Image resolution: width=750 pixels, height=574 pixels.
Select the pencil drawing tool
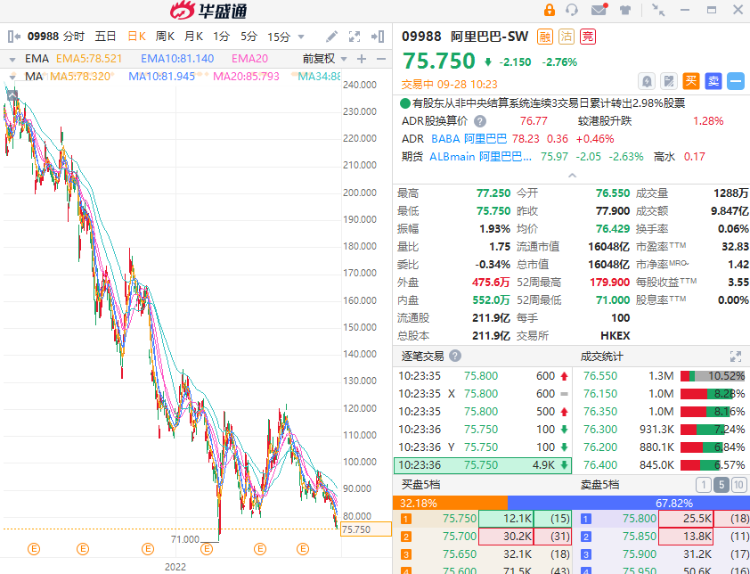[331, 36]
